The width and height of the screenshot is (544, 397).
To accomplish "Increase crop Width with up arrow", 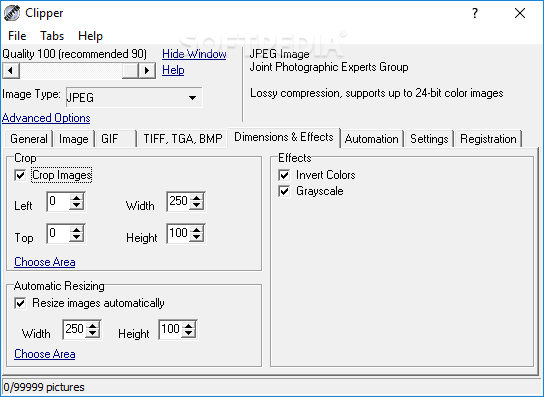I will pyautogui.click(x=197, y=197).
